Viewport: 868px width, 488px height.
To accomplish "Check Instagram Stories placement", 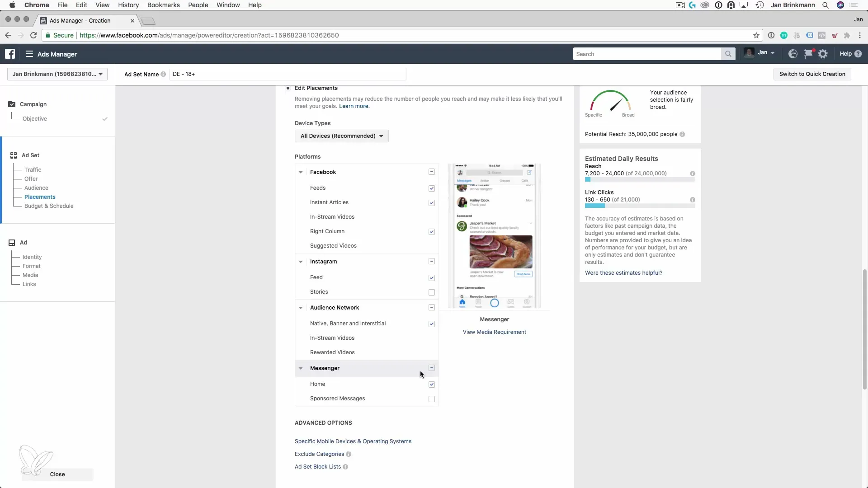I will (x=432, y=292).
